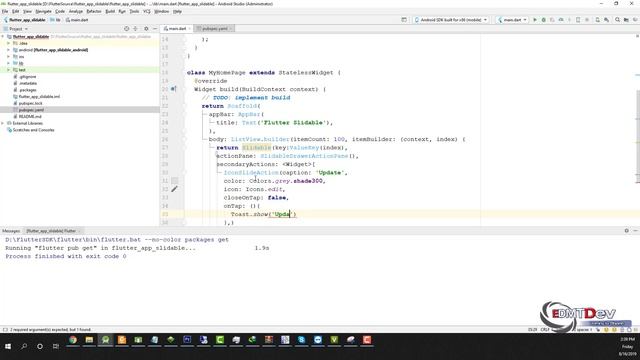This screenshot has height=360, width=640.
Task: Click the flutter_app_slidable breadcrumb
Action: pos(24,20)
